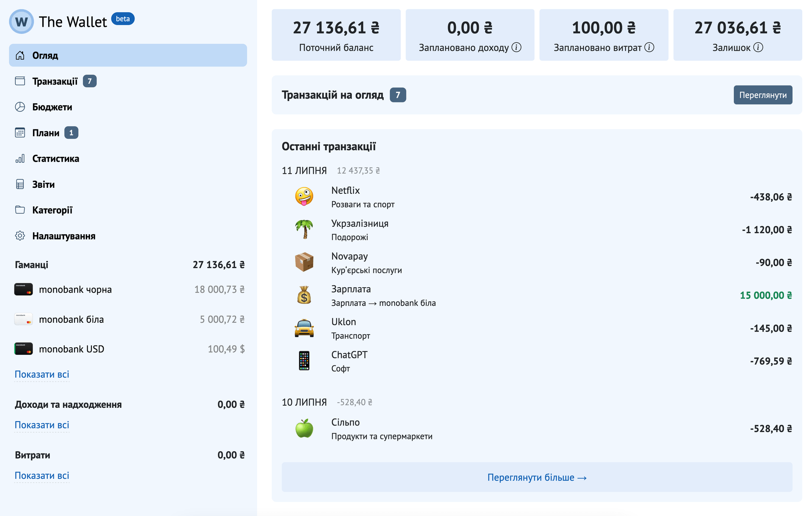Click the -1 120,00 ₴ Укрзалізниця amount

click(x=767, y=230)
